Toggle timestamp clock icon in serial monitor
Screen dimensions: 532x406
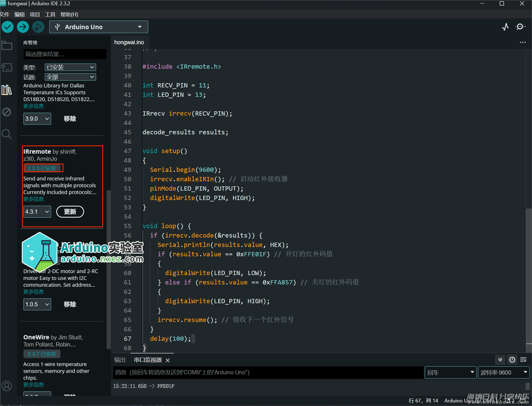pyautogui.click(x=512, y=359)
